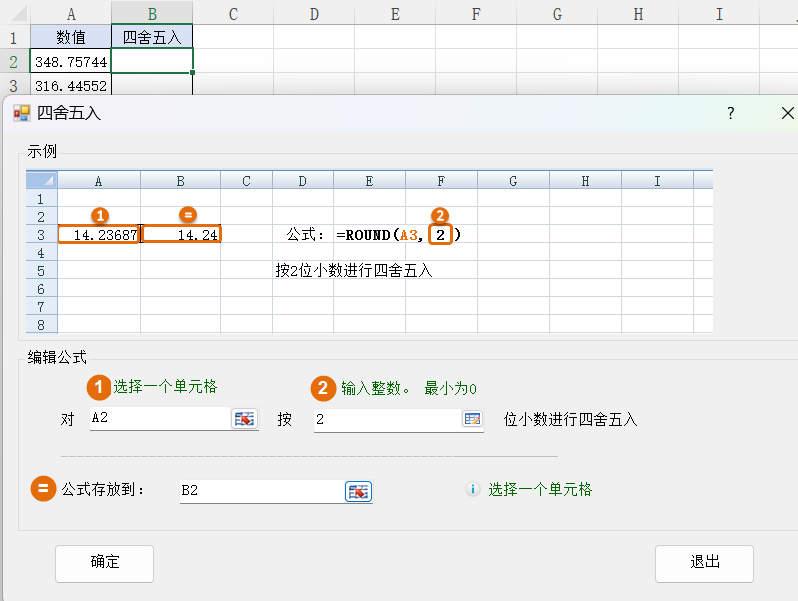Click the blue info icon near 选择一个单元格

pyautogui.click(x=473, y=490)
